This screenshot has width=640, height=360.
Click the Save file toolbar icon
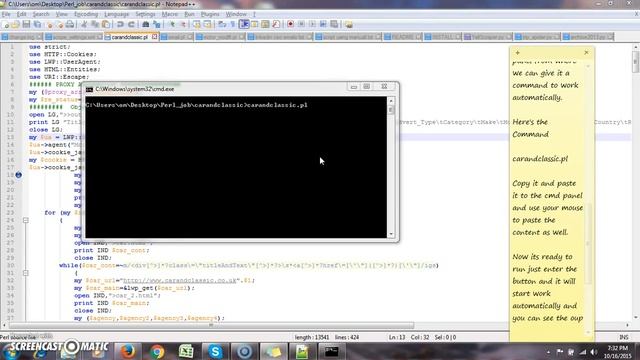(27, 24)
